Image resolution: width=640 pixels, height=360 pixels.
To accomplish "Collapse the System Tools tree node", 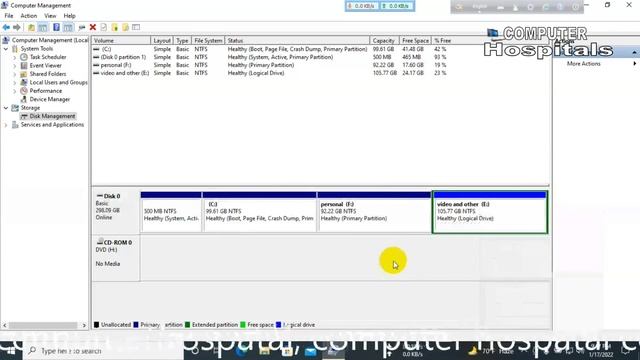I will [6, 49].
